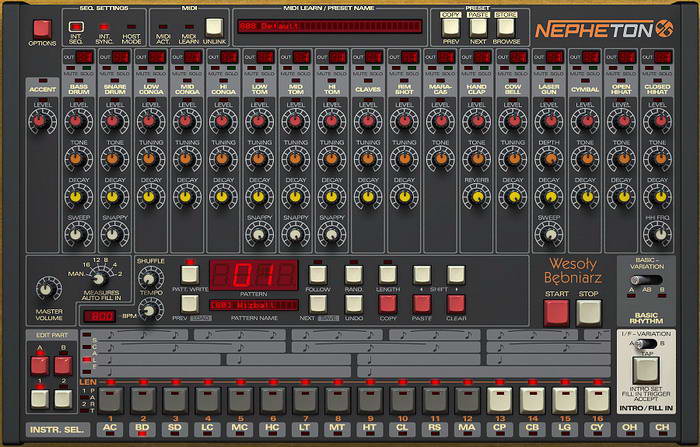Click the red OPTIONS button

(42, 28)
